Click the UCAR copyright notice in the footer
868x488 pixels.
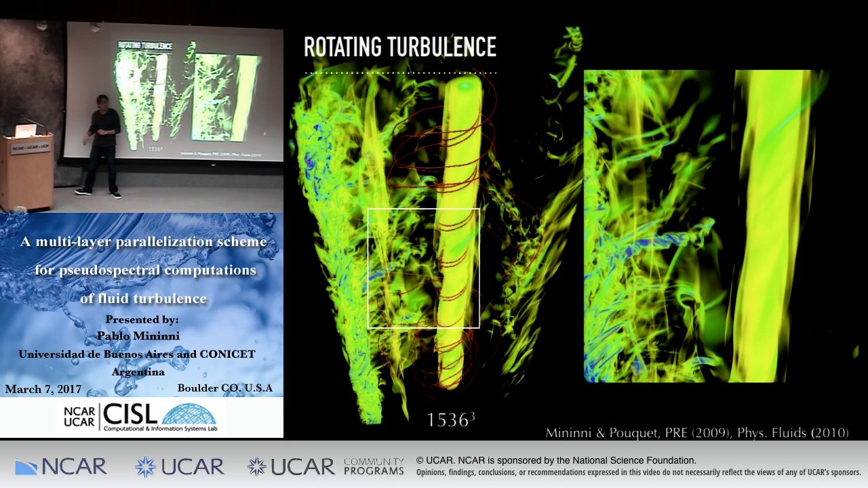[556, 461]
